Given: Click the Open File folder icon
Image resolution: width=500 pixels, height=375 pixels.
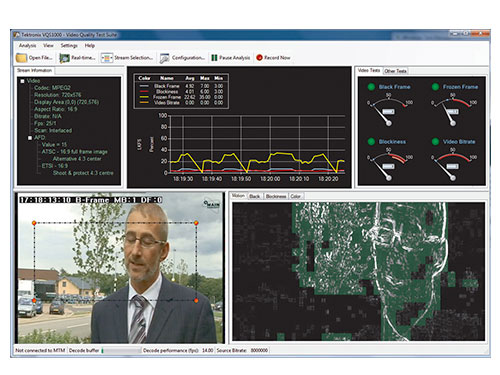Looking at the screenshot, I should [x=21, y=58].
